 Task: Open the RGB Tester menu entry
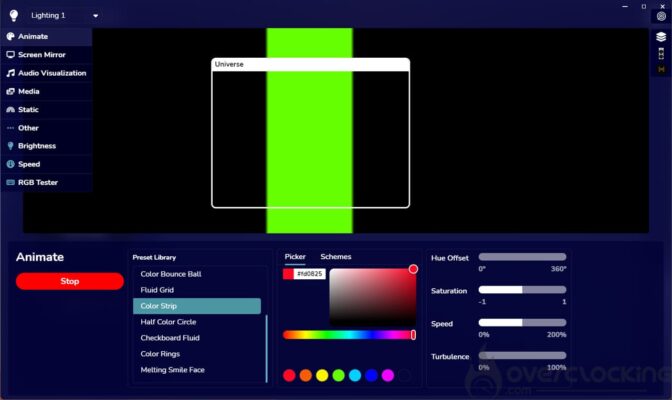46,182
